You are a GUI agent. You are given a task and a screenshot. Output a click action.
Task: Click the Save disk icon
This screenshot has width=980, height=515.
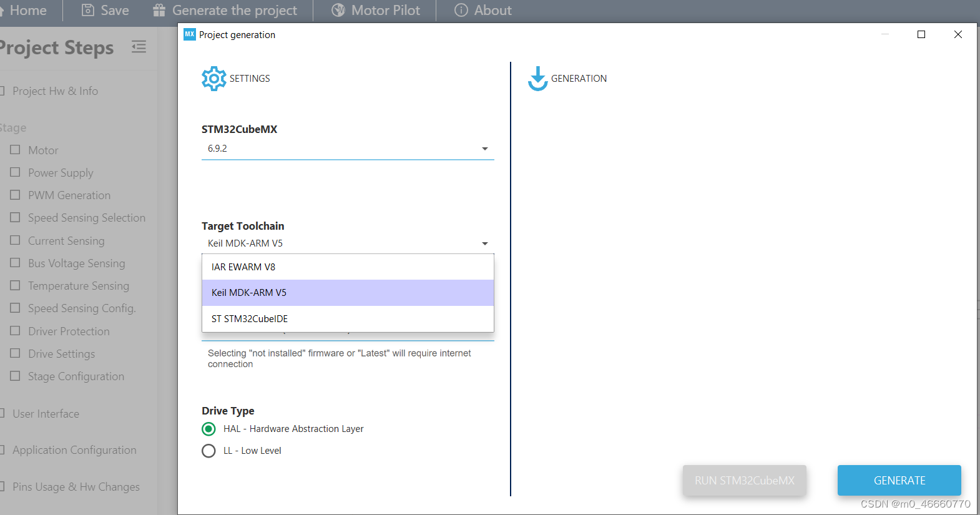click(x=88, y=10)
